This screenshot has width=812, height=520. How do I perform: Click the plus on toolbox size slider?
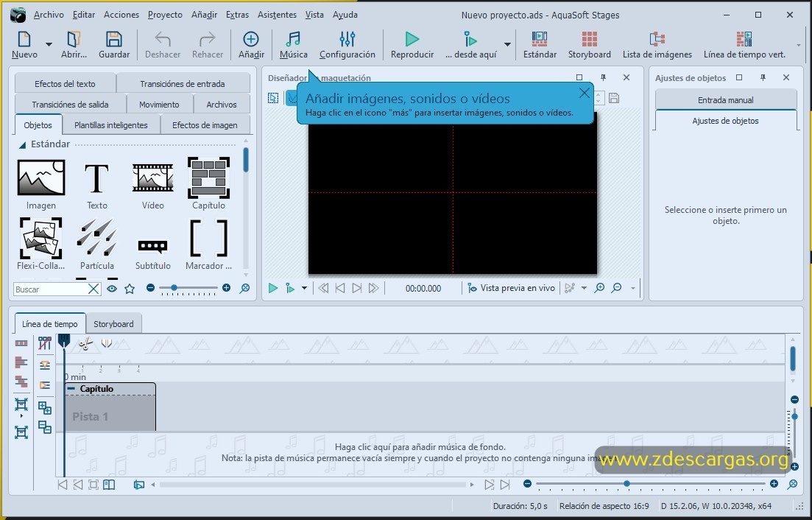click(226, 287)
